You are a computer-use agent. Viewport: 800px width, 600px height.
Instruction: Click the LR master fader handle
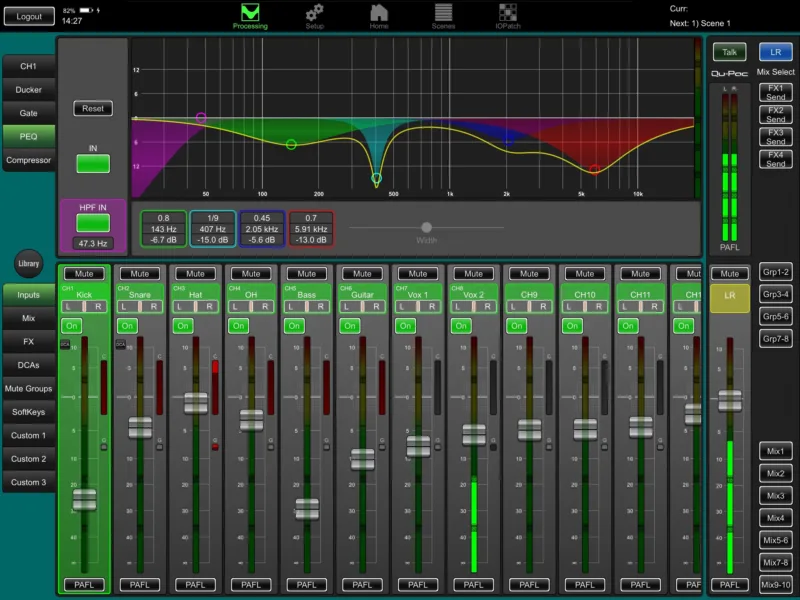pos(730,401)
